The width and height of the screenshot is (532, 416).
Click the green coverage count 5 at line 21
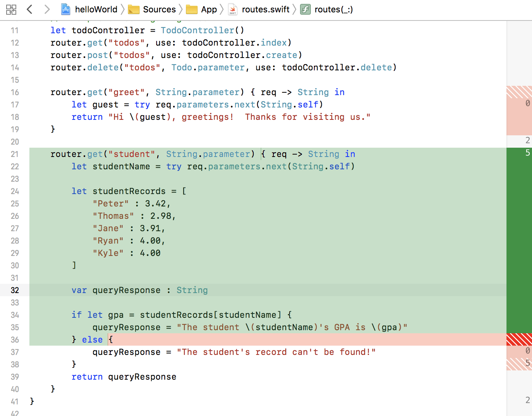527,153
